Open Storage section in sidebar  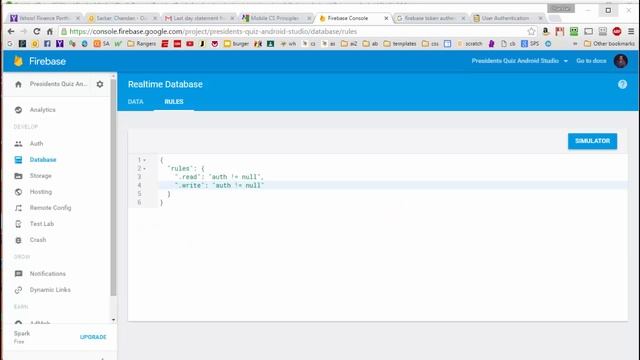[40, 176]
